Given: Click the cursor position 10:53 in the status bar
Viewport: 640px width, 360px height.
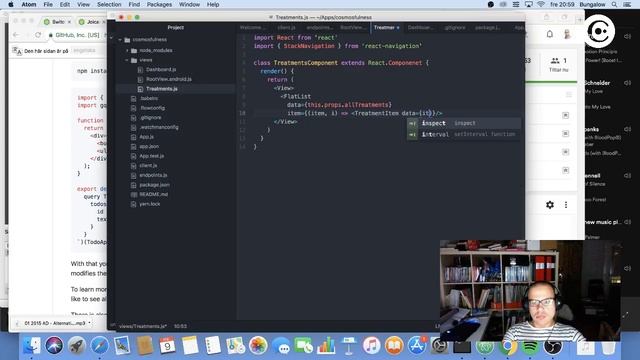Looking at the screenshot, I should point(180,326).
